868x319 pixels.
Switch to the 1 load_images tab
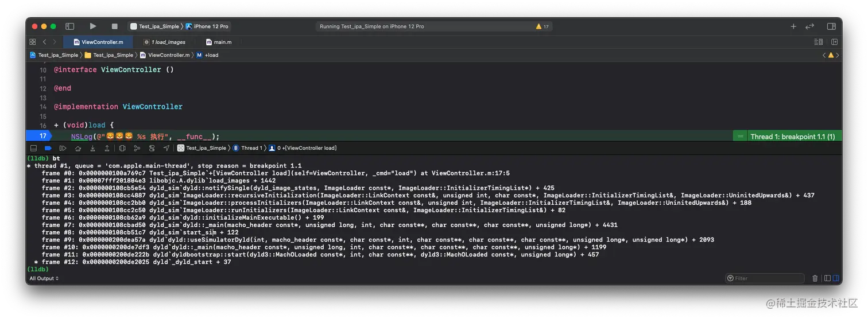click(164, 42)
